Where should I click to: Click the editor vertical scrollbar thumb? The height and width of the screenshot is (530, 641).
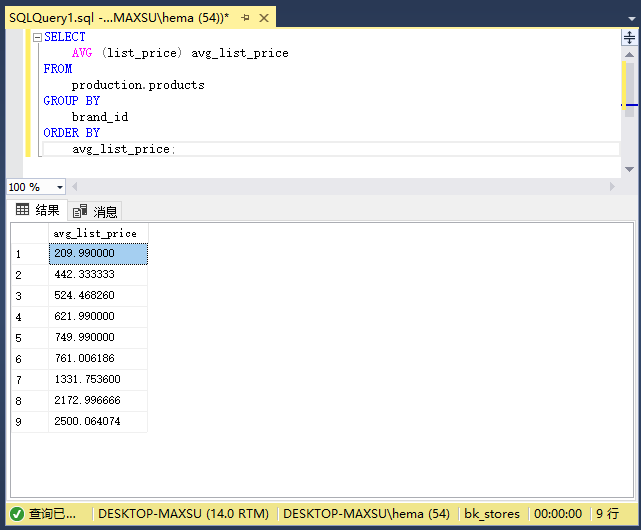630,89
